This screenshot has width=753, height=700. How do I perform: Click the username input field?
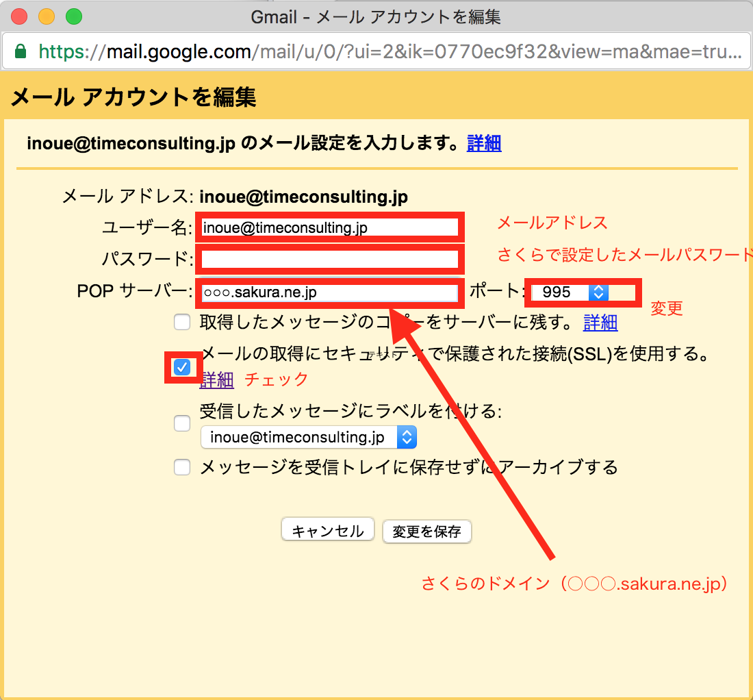click(x=330, y=227)
